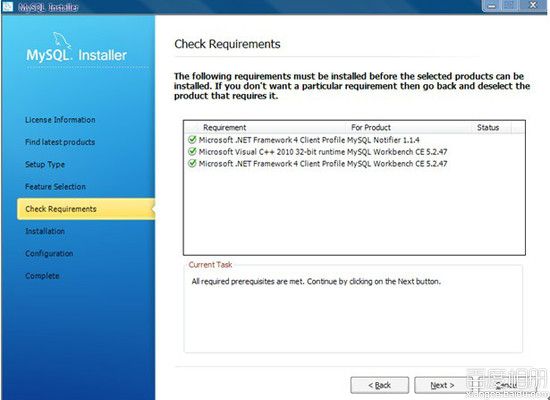
Task: Click the MySQL Installer title bar icon
Action: 7,7
